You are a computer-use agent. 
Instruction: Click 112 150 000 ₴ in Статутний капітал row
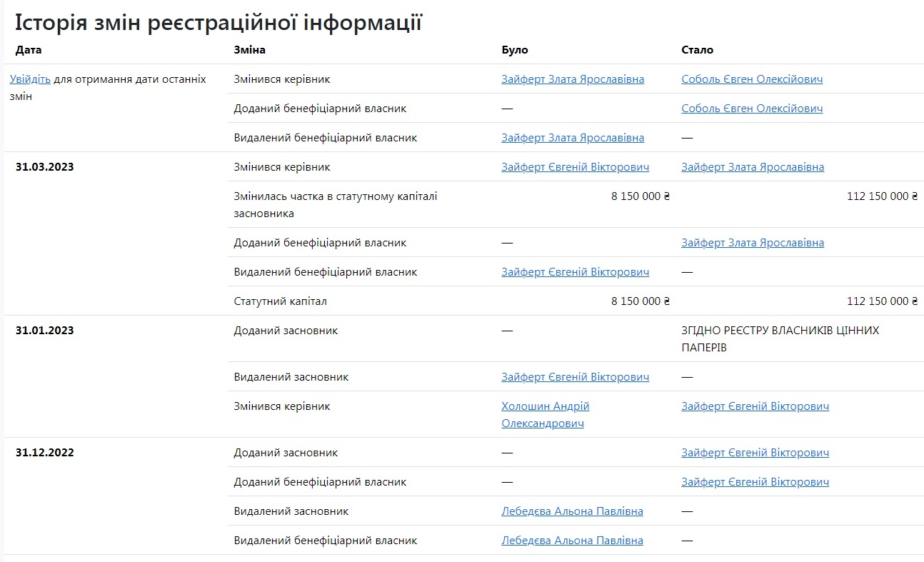pos(883,301)
